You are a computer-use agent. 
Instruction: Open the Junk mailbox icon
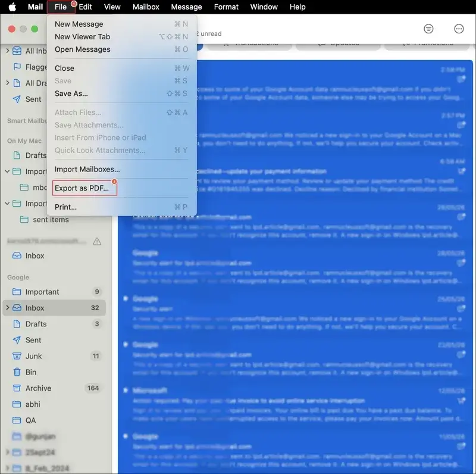click(17, 356)
